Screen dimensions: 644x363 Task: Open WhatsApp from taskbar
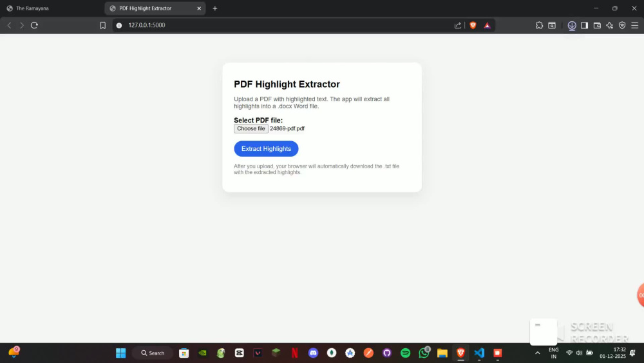click(x=424, y=353)
